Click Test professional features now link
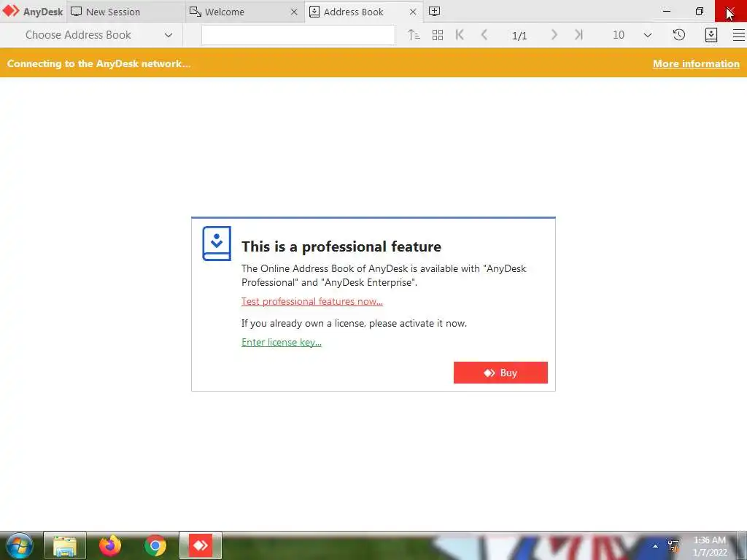This screenshot has height=560, width=747. pos(312,301)
